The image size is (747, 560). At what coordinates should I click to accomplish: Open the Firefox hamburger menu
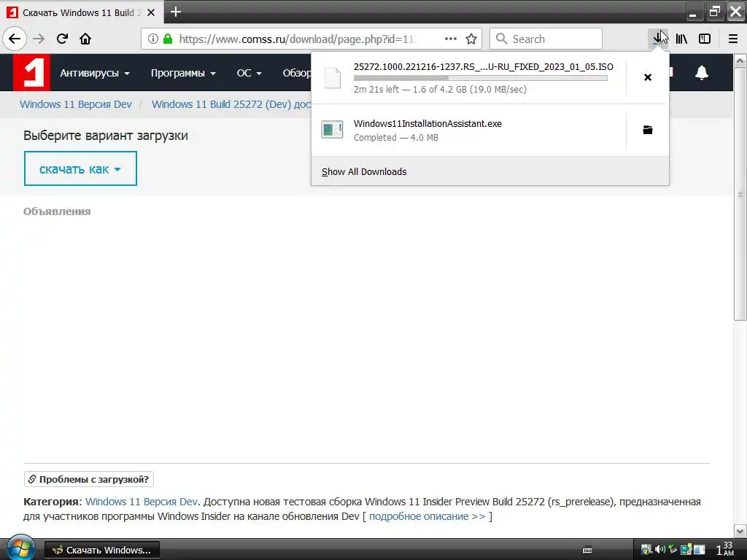point(732,39)
